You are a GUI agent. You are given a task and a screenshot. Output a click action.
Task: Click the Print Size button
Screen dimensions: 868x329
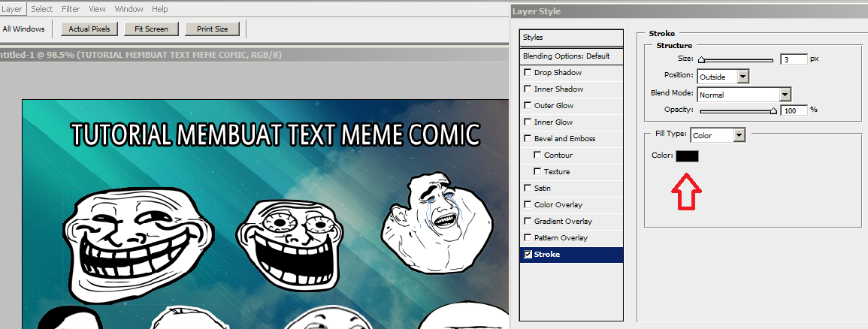point(213,29)
